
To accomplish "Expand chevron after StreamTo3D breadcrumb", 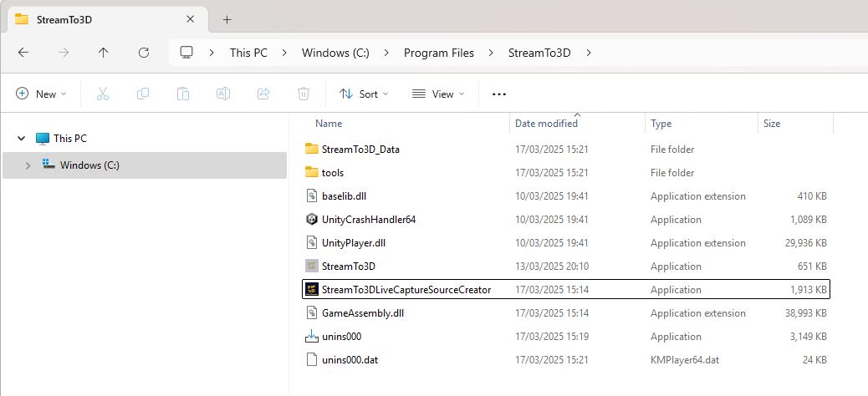I will pyautogui.click(x=588, y=53).
